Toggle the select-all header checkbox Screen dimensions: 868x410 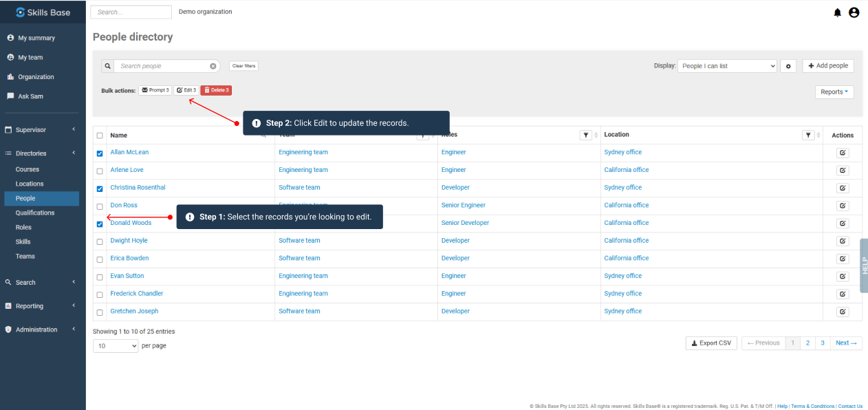tap(100, 136)
